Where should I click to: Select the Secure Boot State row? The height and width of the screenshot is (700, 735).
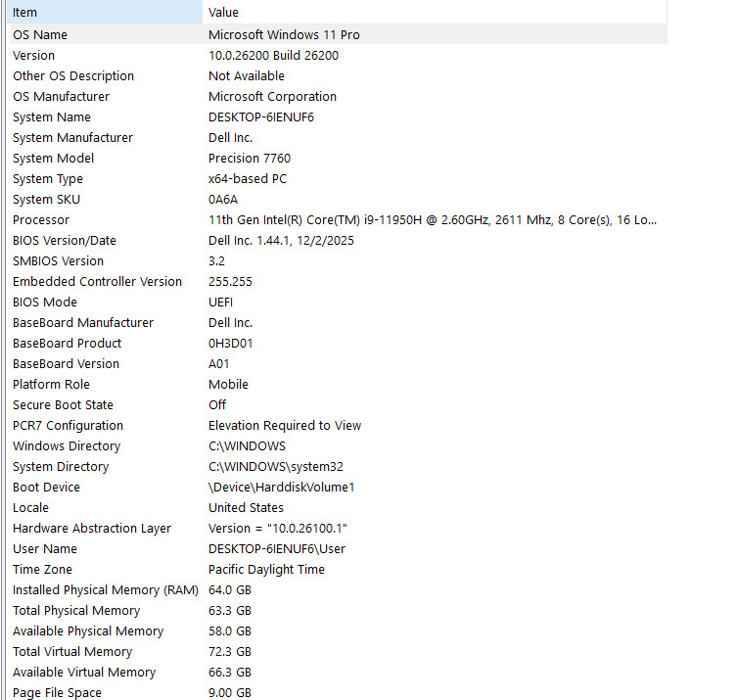tap(339, 405)
